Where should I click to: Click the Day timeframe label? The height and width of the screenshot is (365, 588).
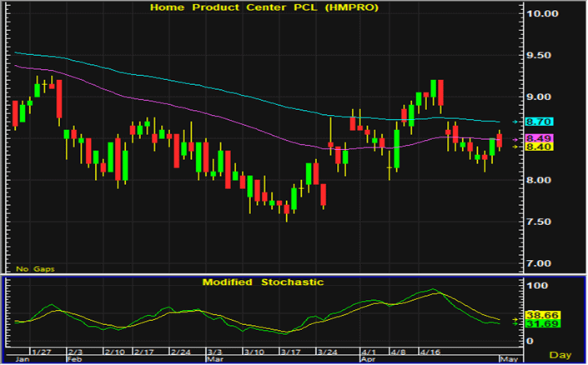(x=565, y=354)
